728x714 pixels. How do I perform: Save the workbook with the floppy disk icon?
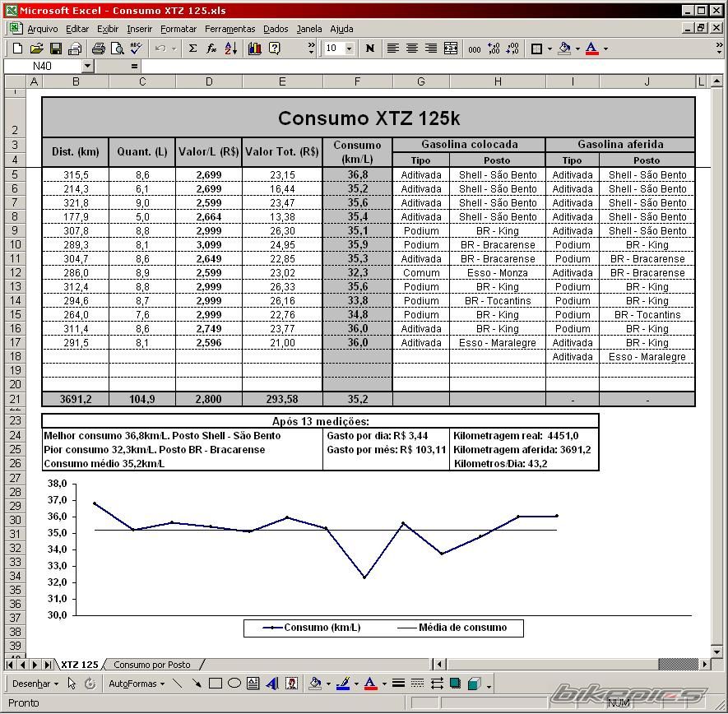pos(56,49)
